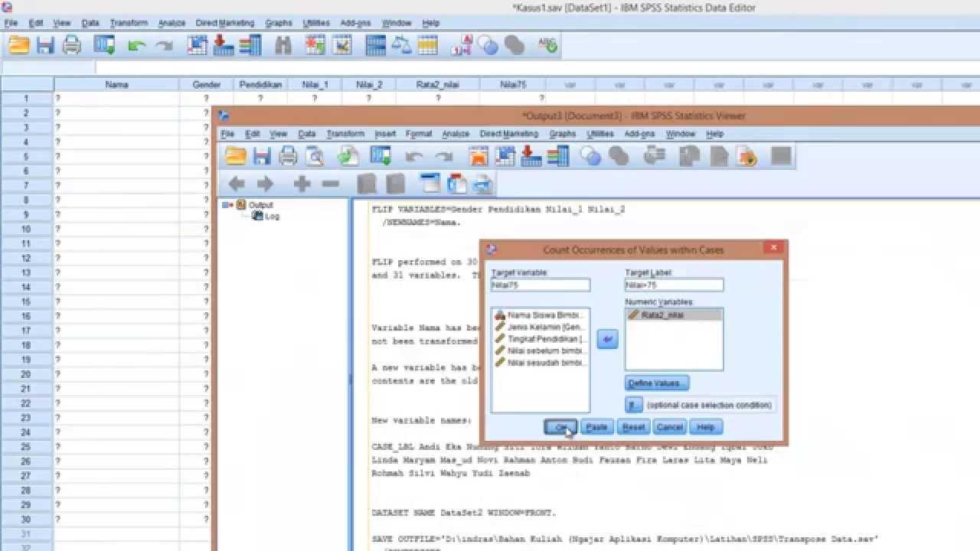The width and height of the screenshot is (980, 551).
Task: Open Transform menu in Data Editor
Action: click(x=129, y=23)
